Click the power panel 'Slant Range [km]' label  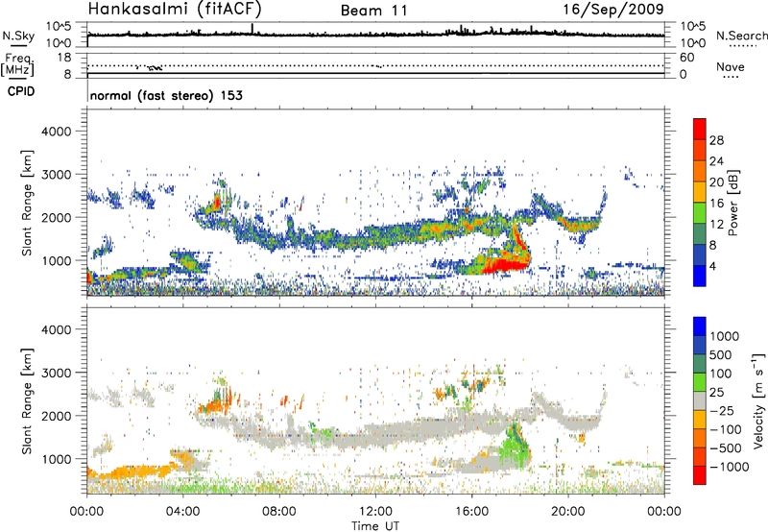point(27,203)
